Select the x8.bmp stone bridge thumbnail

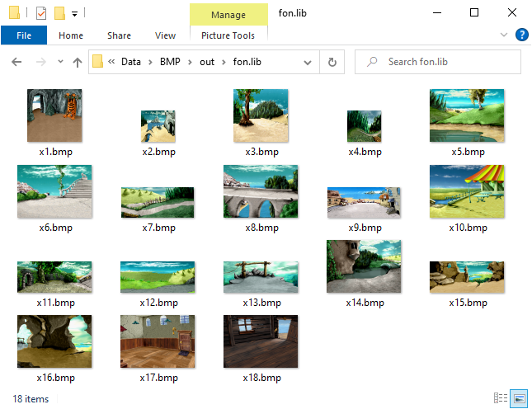(x=261, y=191)
